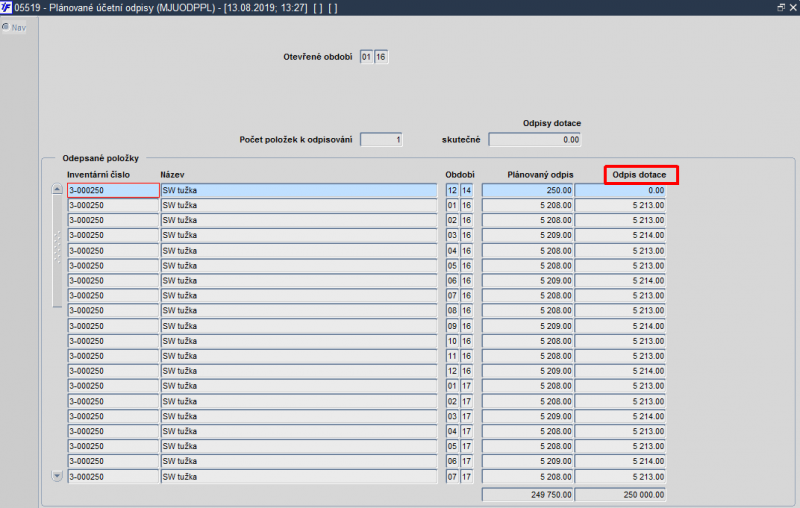Click the Odpis dotace total 250 000.00
This screenshot has height=508, width=800.
pyautogui.click(x=620, y=495)
